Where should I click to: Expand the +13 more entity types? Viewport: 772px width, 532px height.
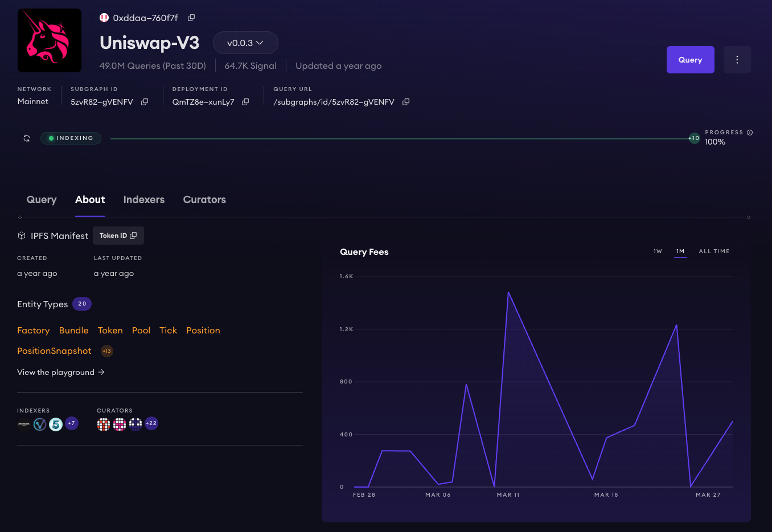(x=106, y=351)
